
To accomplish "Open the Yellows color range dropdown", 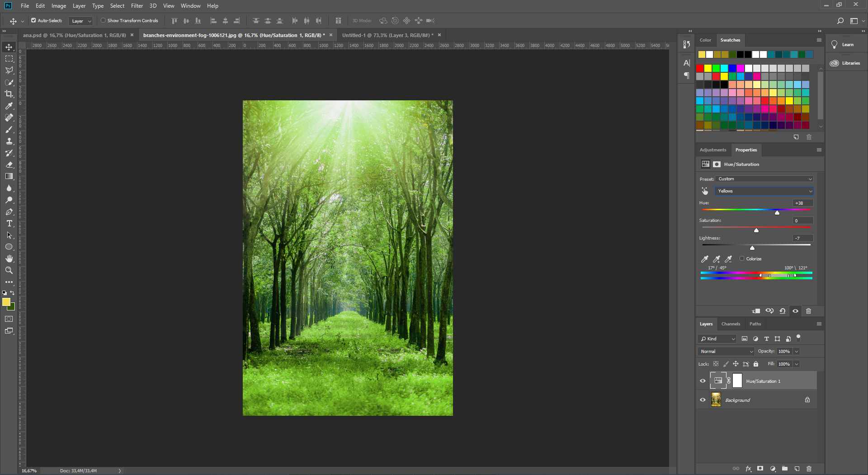I will (x=764, y=191).
